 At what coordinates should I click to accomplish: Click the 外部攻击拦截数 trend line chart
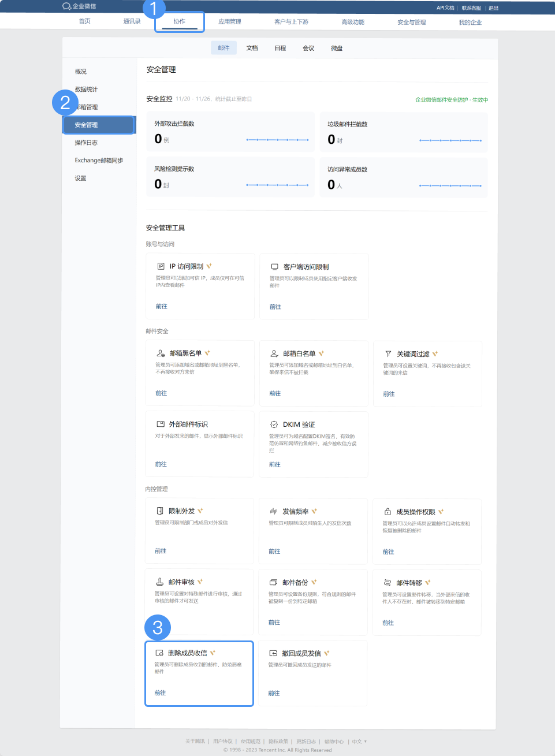277,140
